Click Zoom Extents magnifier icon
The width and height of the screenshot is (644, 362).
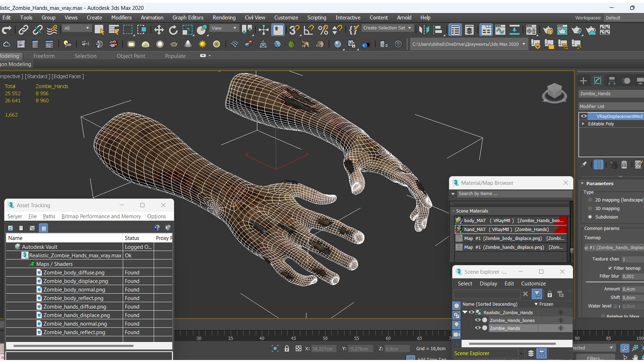click(x=625, y=349)
